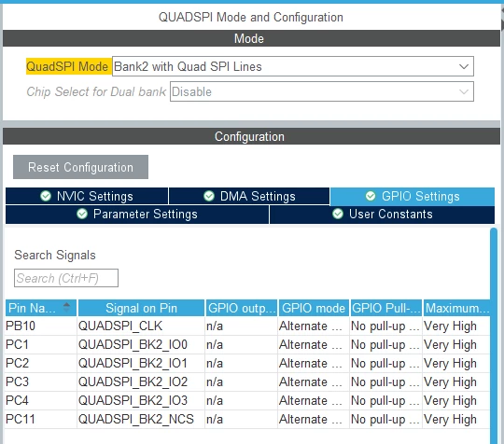Screen dimensions: 504x444
Task: Click the NVIC Settings green check icon
Action: click(x=46, y=196)
